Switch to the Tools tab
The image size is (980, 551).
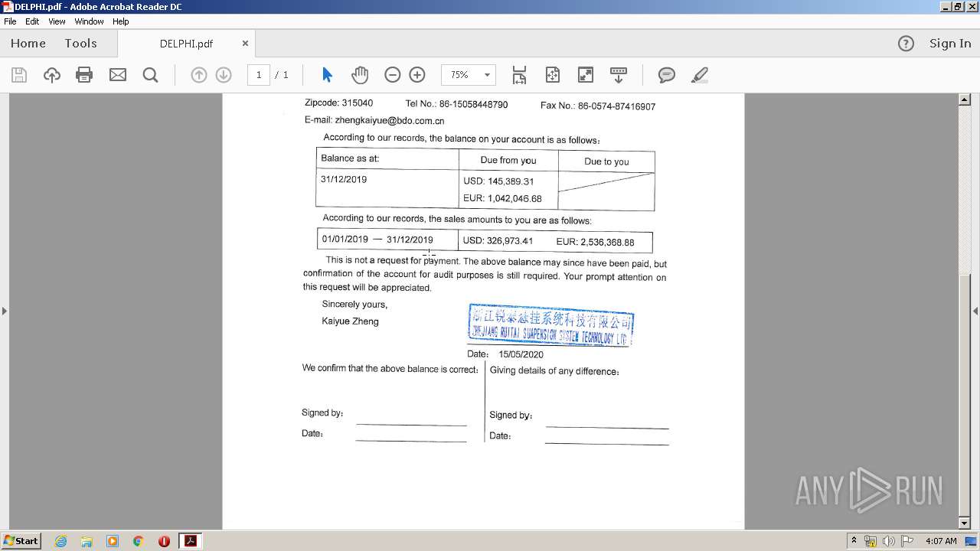point(80,44)
